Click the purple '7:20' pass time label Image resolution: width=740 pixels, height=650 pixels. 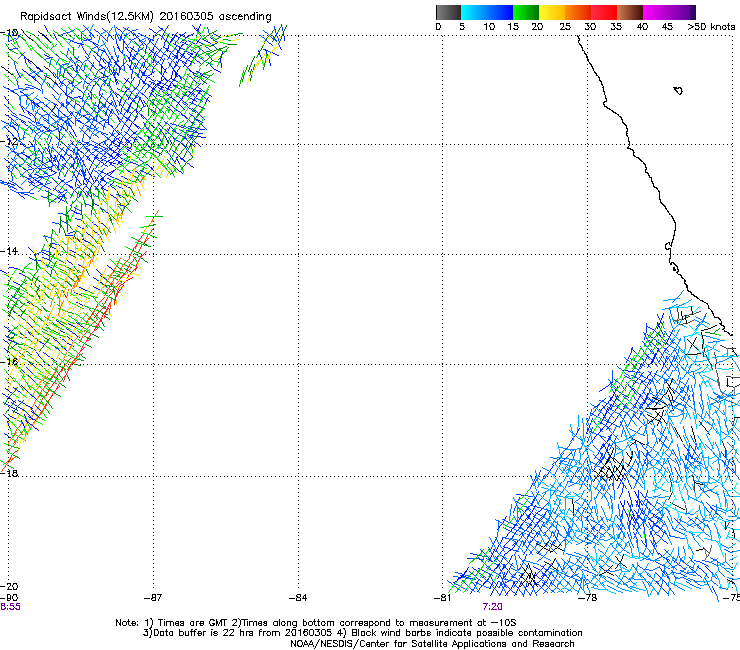(492, 607)
